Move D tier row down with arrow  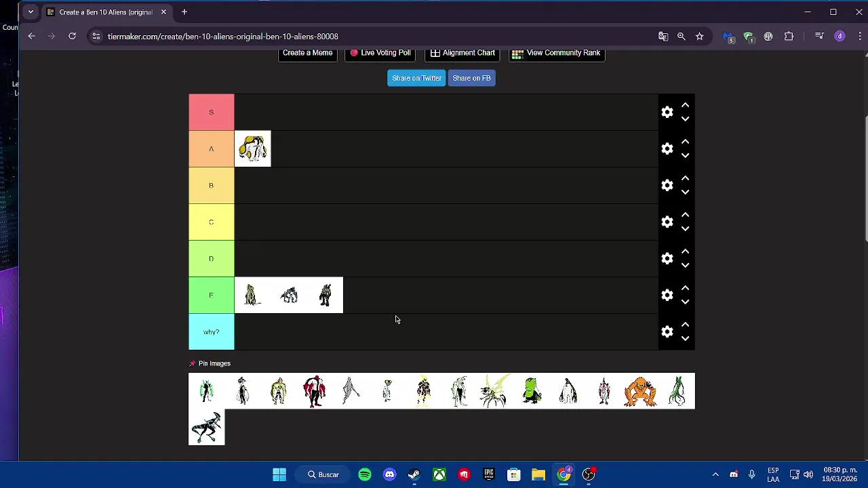685,266
